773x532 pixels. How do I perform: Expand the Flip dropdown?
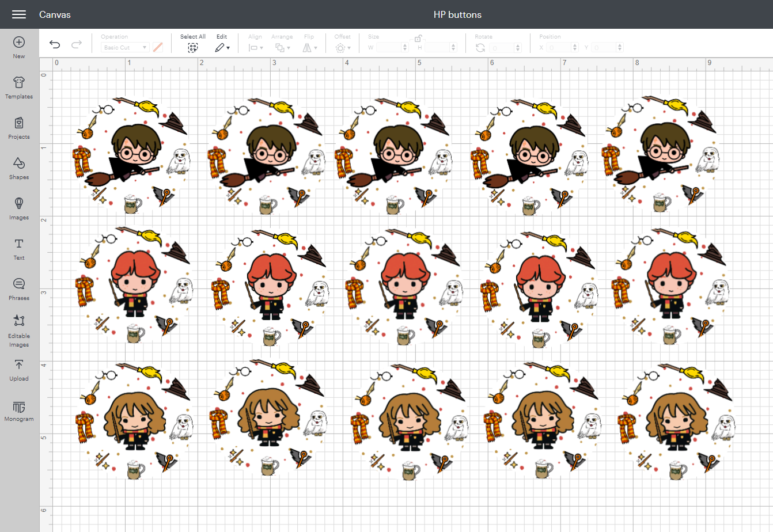tap(310, 48)
